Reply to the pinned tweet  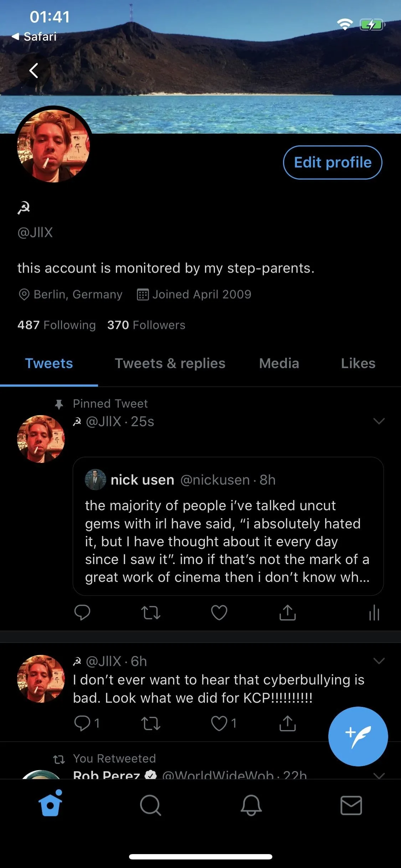point(82,613)
